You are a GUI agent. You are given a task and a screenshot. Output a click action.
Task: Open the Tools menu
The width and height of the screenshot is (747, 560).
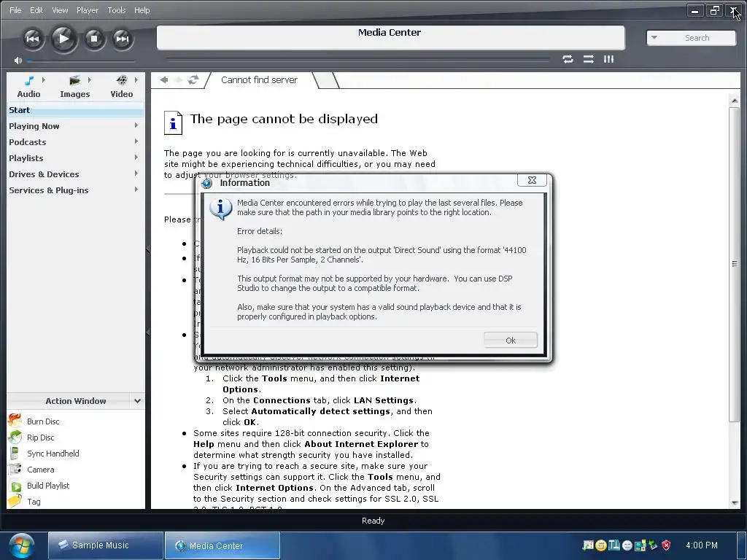pyautogui.click(x=116, y=10)
